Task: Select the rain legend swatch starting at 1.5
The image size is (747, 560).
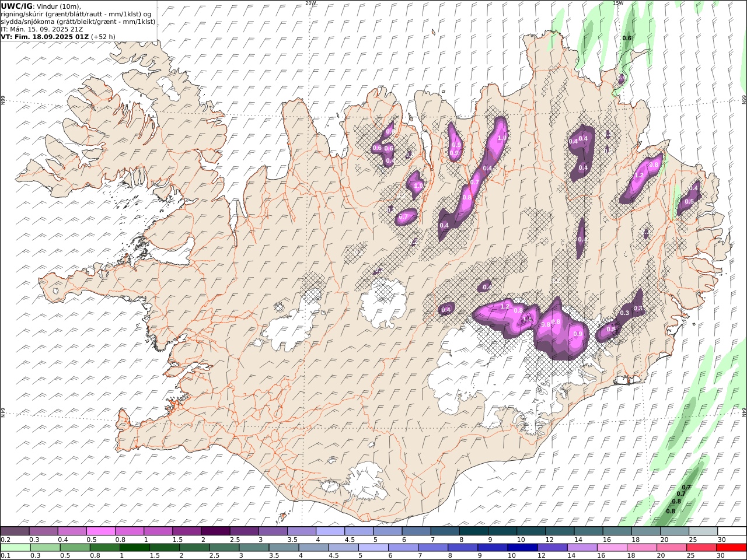Action: pyautogui.click(x=165, y=548)
